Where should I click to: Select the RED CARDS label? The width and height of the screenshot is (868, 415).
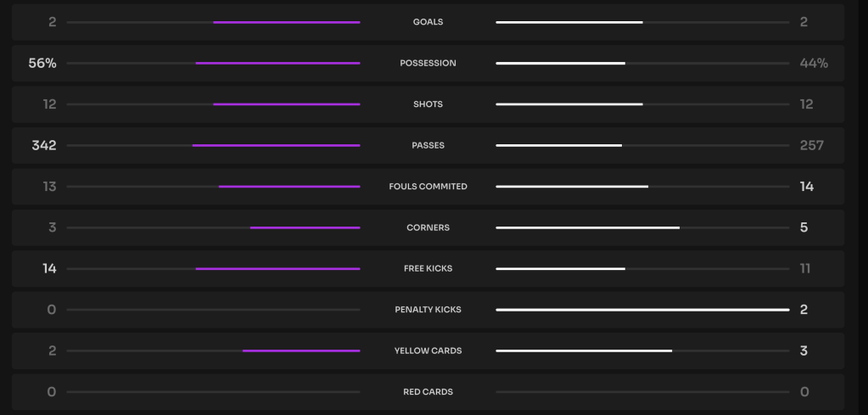click(428, 392)
